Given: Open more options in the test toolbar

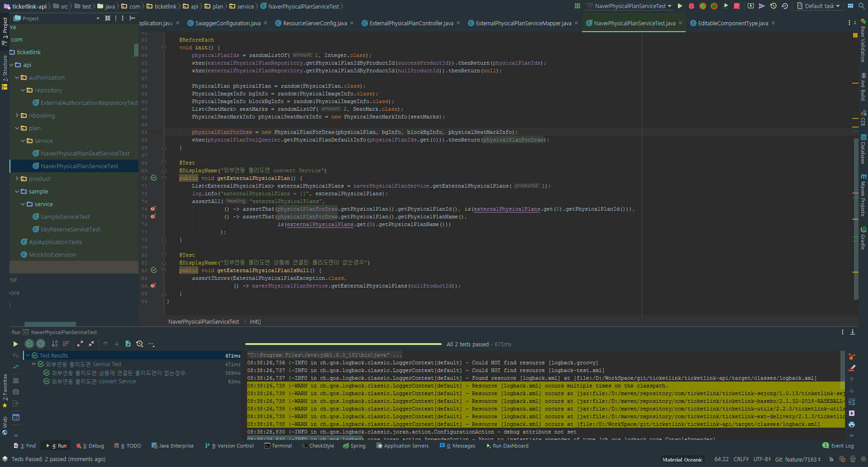Looking at the screenshot, I should (151, 344).
